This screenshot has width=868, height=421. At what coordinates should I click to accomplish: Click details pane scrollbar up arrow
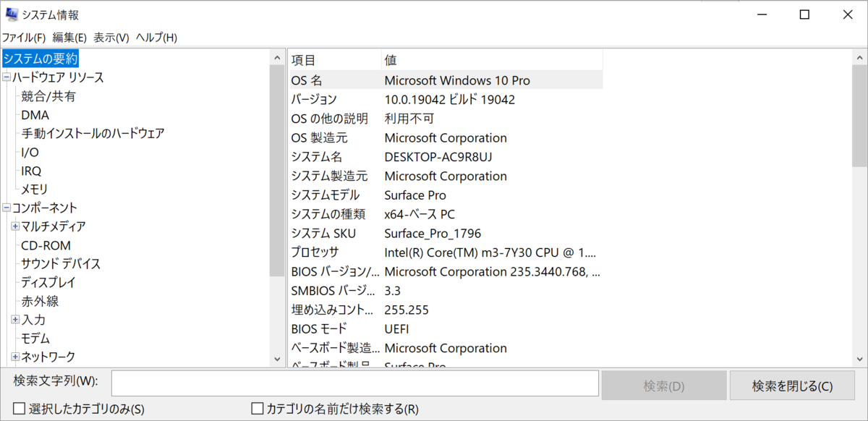click(x=860, y=57)
